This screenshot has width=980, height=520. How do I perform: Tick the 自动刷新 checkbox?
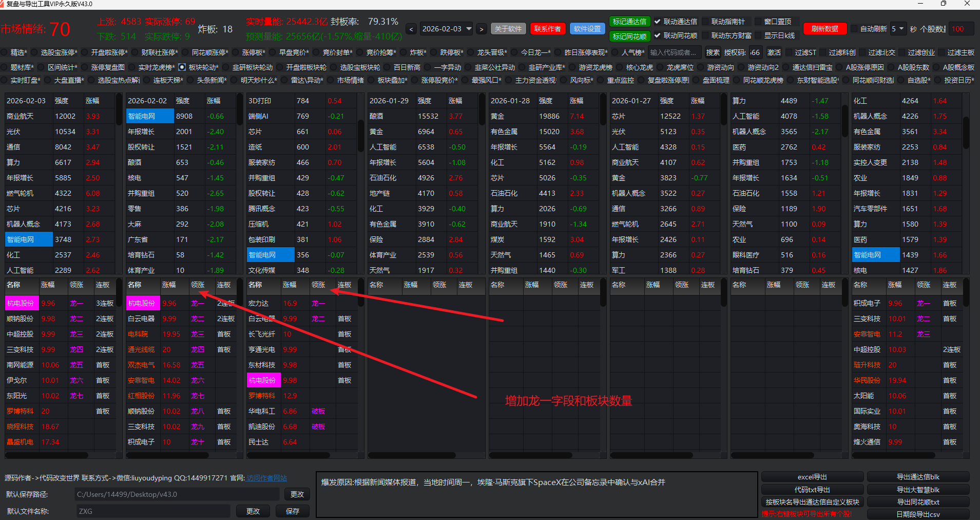855,29
